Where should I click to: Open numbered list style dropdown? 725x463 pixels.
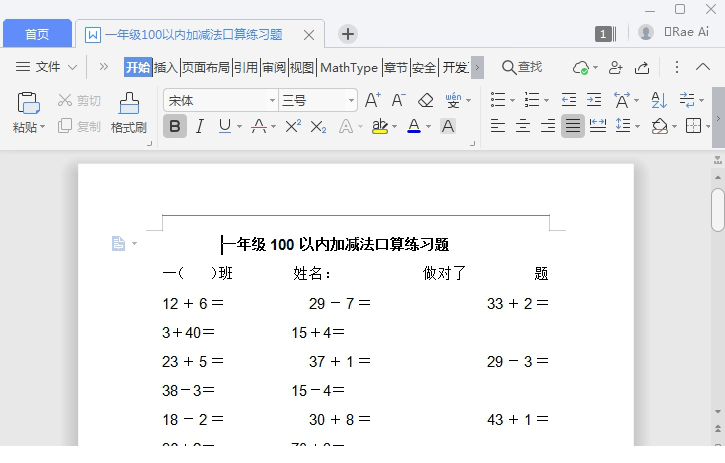tap(547, 100)
